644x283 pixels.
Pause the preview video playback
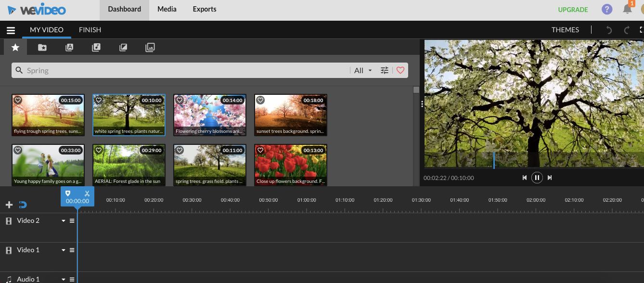(x=537, y=178)
